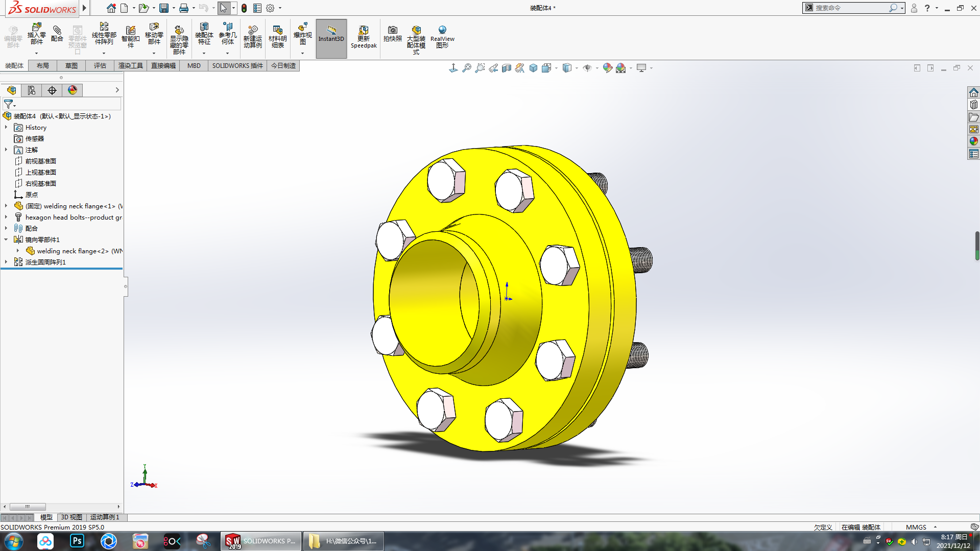Expand the hexagon head bolts component node
The image size is (980, 551).
click(7, 217)
